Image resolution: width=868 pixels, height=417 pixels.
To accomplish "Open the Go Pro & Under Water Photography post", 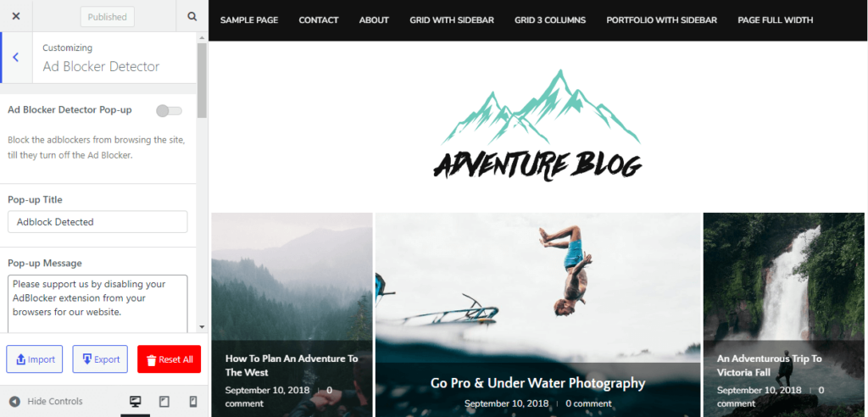I will click(x=538, y=382).
